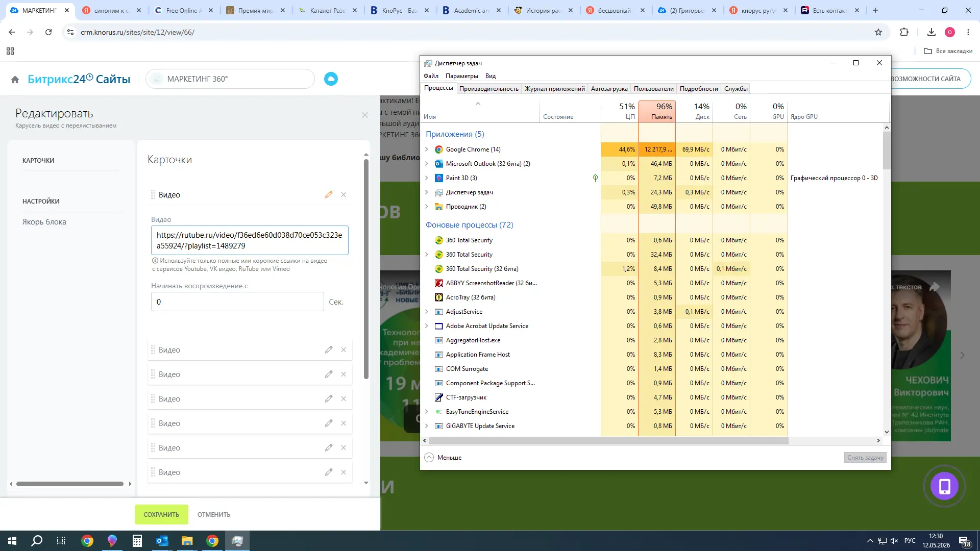
Task: Open the Вид menu in Task Manager
Action: (491, 76)
